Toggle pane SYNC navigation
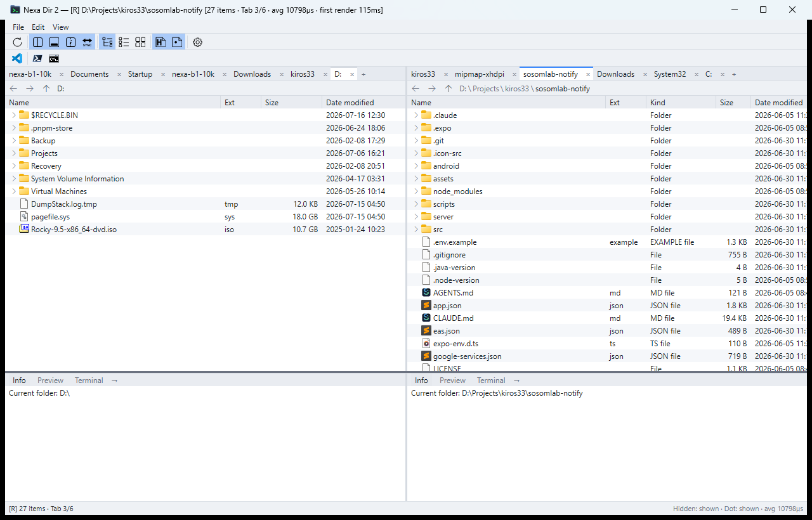812x520 pixels. click(87, 42)
